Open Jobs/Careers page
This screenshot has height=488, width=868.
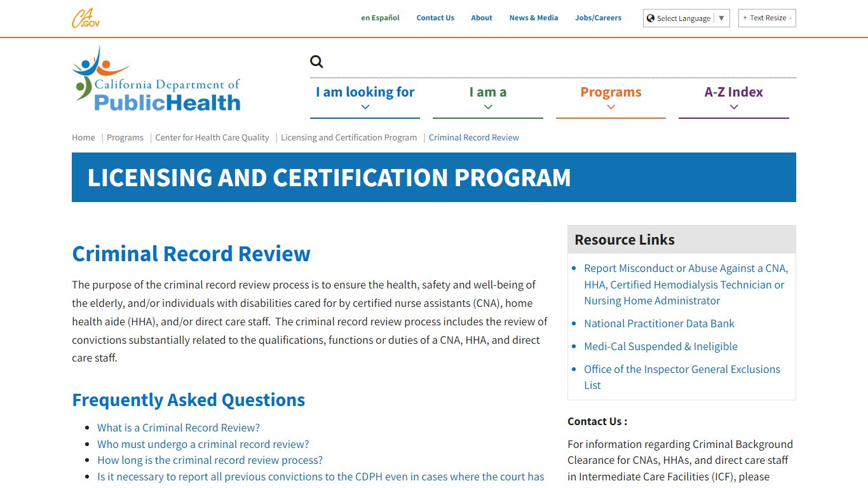click(599, 18)
